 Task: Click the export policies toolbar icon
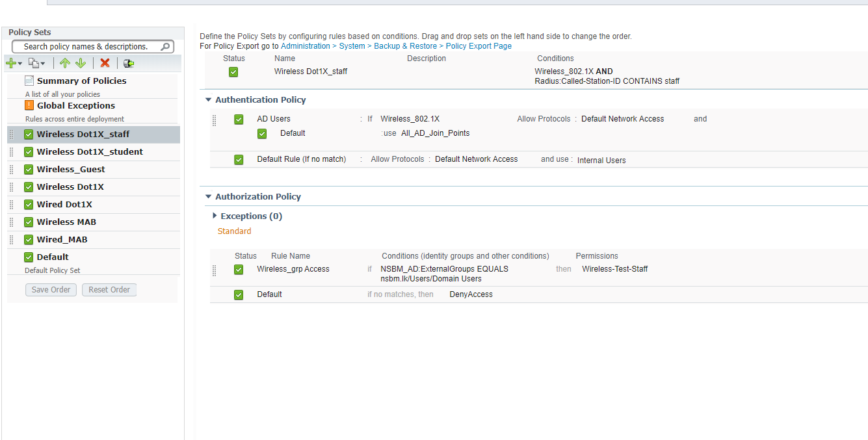coord(128,62)
